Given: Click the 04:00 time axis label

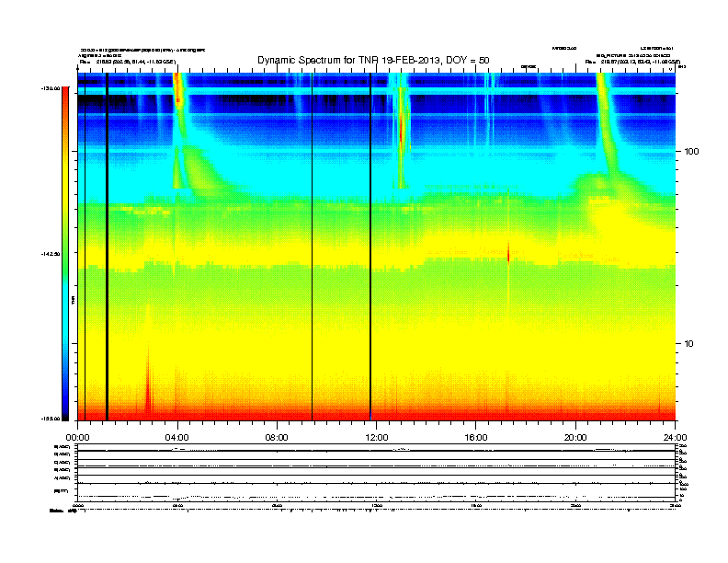Looking at the screenshot, I should [177, 438].
